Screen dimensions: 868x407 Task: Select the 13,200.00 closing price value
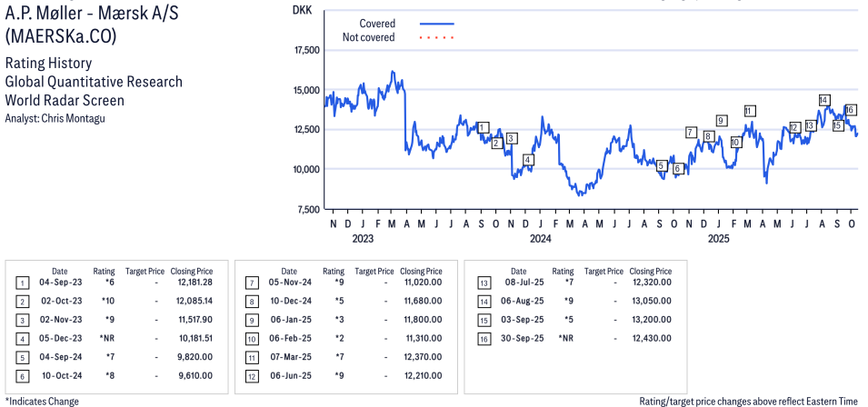[x=651, y=321]
